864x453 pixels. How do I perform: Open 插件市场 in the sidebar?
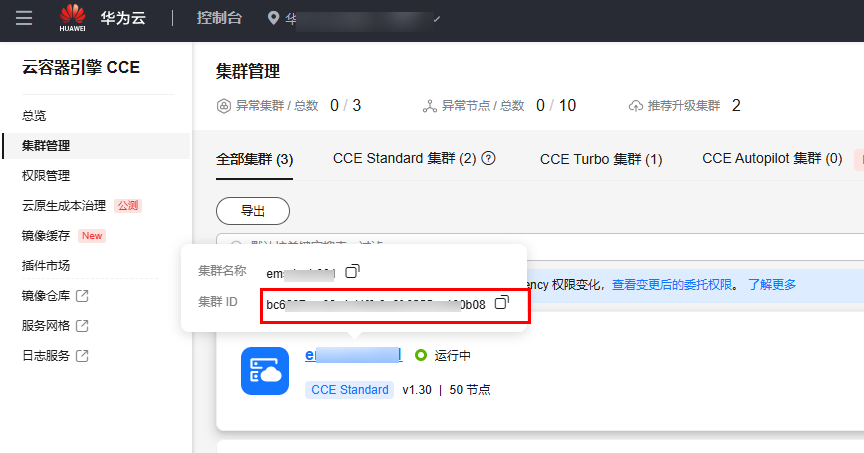pos(46,266)
